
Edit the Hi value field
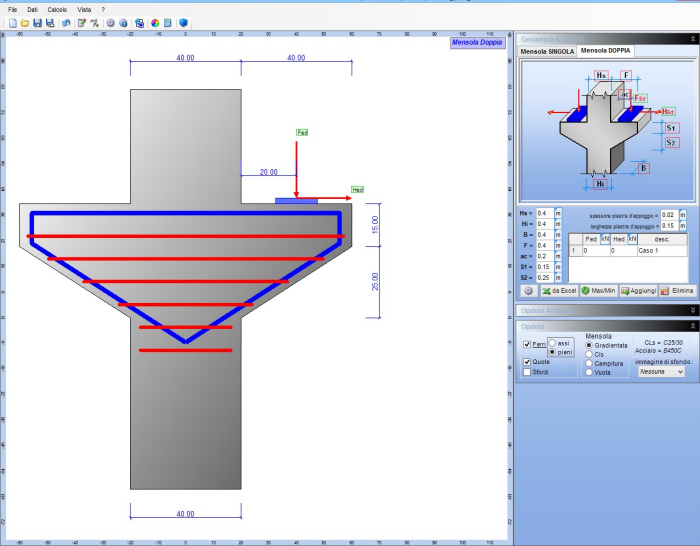pyautogui.click(x=545, y=224)
